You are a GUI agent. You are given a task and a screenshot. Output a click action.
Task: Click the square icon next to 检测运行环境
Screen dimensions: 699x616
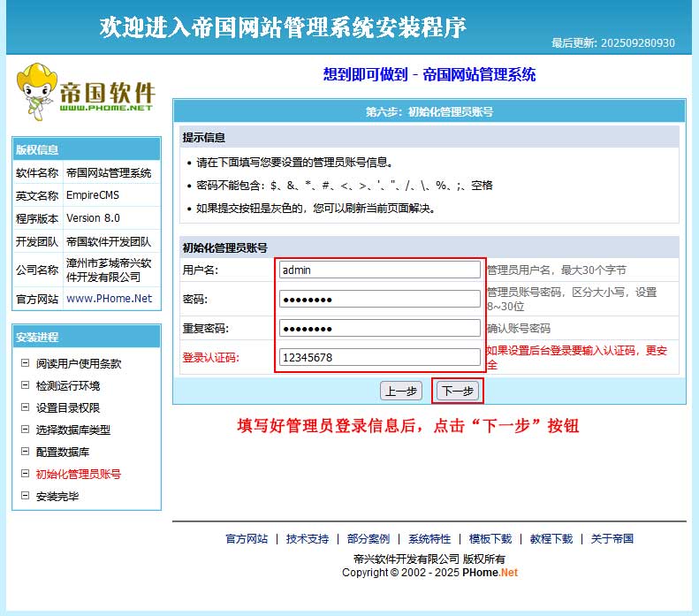(x=25, y=385)
